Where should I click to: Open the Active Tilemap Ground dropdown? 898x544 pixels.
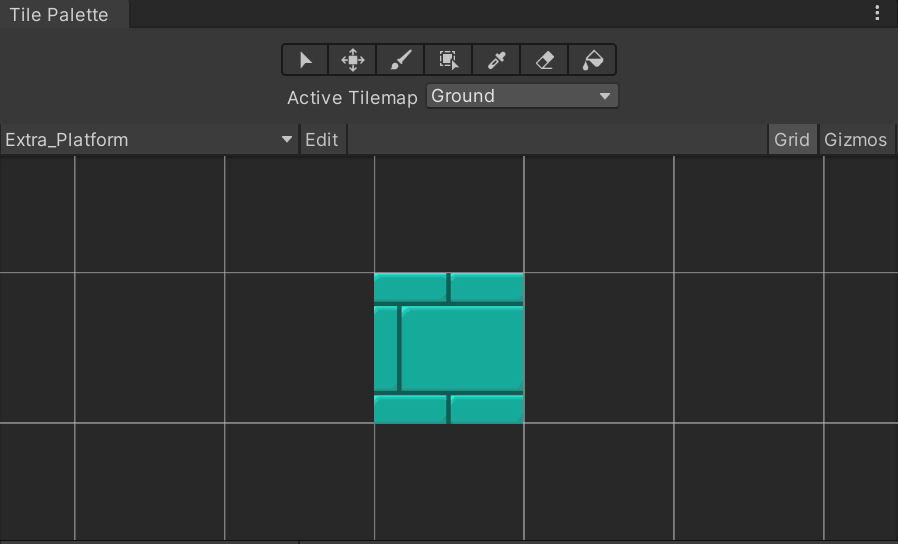coord(522,96)
